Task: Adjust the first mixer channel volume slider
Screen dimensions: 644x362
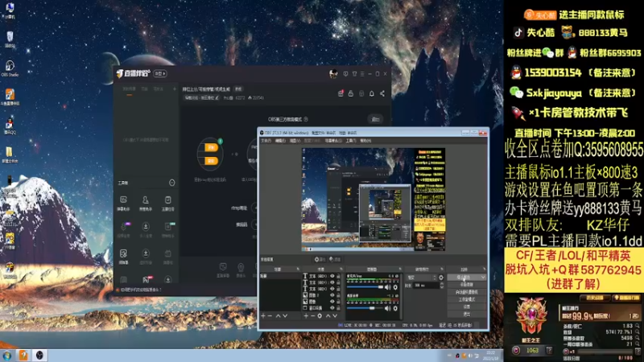Action: [x=365, y=287]
